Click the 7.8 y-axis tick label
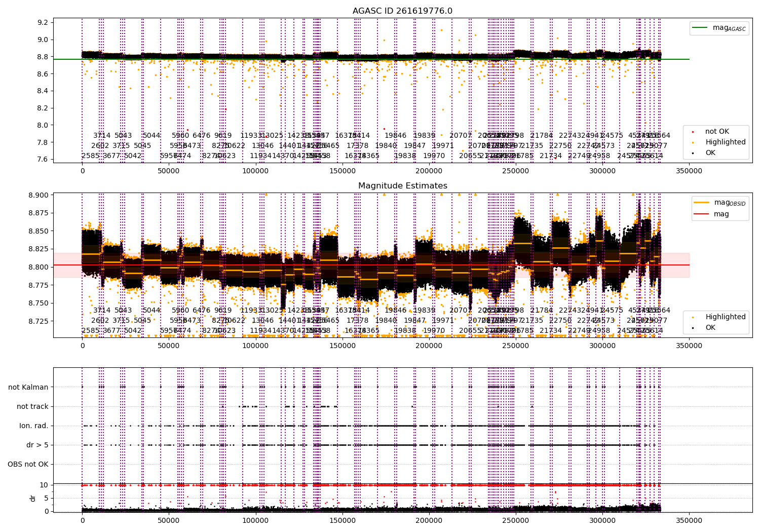The image size is (760, 532). coord(43,142)
